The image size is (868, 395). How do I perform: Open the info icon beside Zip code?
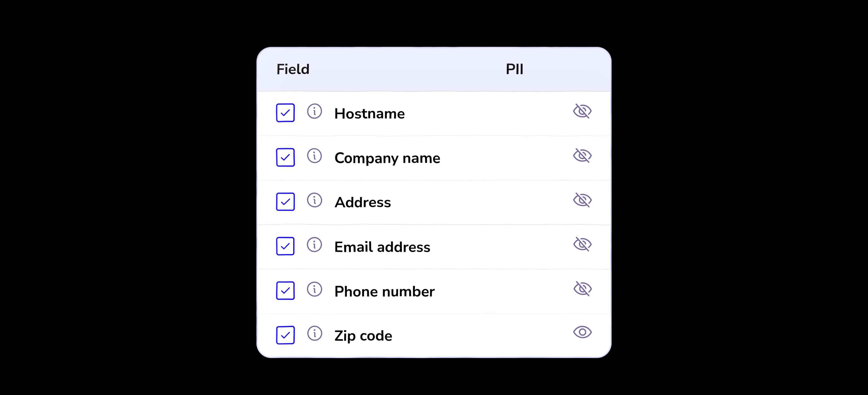314,334
